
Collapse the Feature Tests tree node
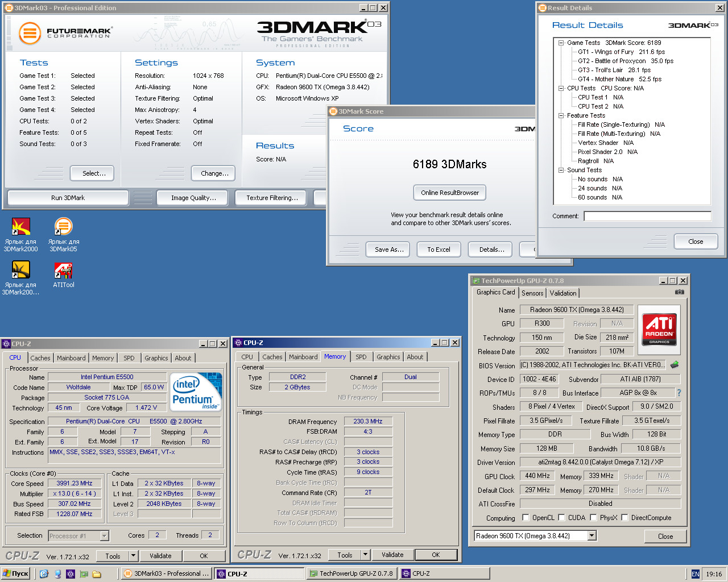(561, 115)
